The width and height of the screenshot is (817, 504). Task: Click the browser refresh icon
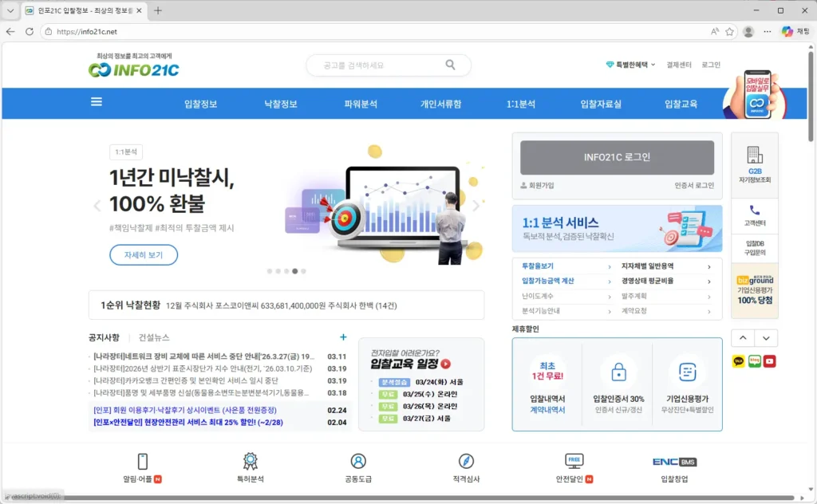click(x=30, y=32)
